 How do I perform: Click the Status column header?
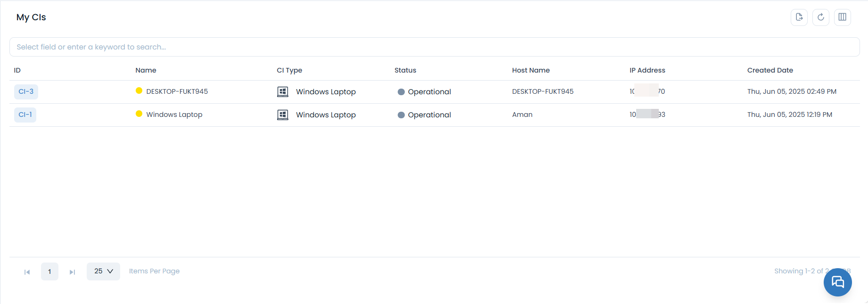(x=405, y=70)
